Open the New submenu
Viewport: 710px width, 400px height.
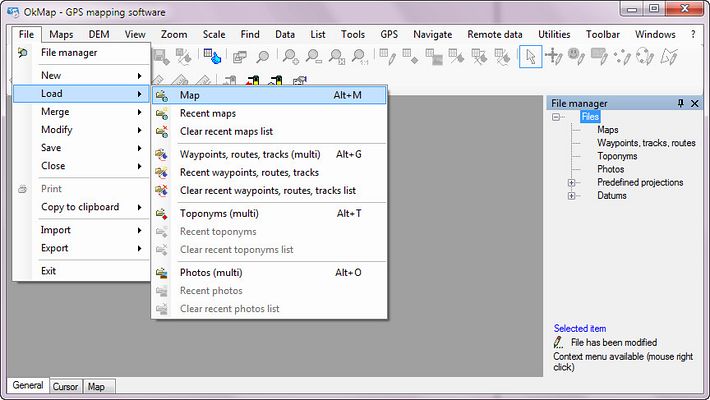pyautogui.click(x=82, y=76)
